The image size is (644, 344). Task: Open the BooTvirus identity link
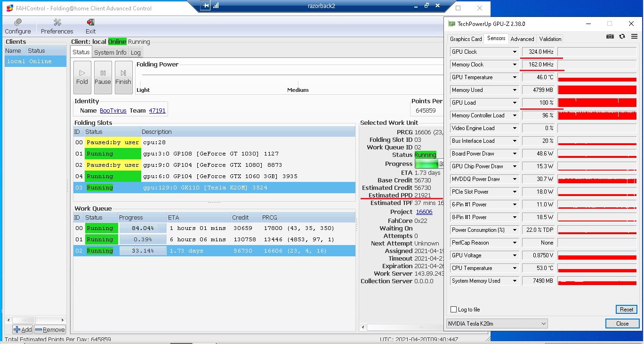[113, 111]
